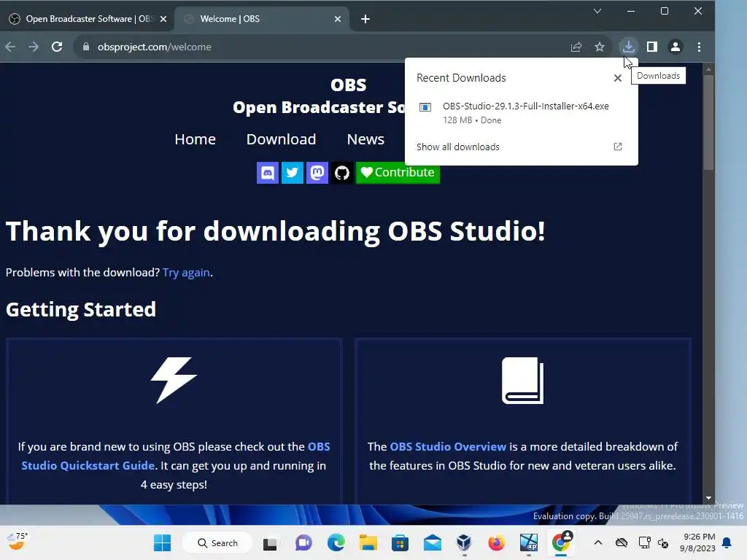Click the book Overview icon
Viewport: 747px width, 560px height.
[522, 380]
